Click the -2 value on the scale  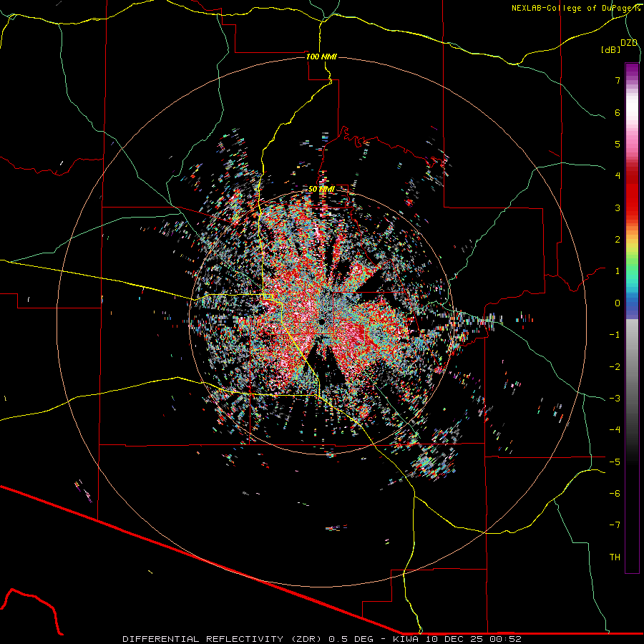point(615,366)
